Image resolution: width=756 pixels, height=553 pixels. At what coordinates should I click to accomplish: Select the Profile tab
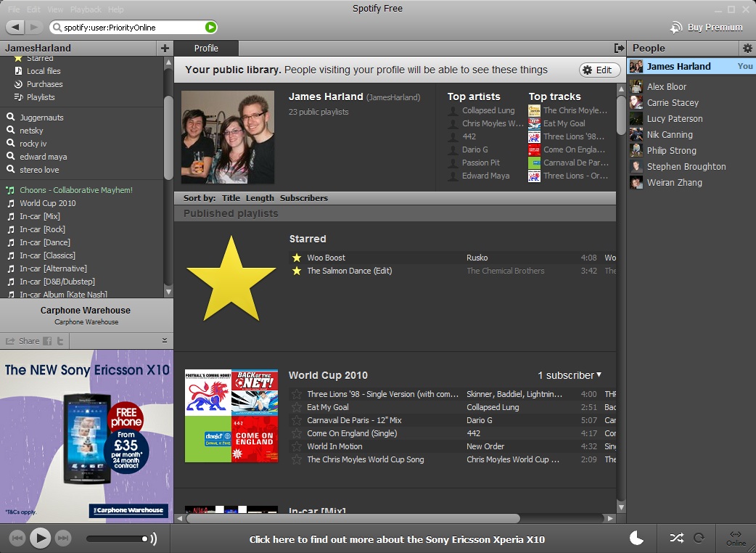tap(206, 48)
